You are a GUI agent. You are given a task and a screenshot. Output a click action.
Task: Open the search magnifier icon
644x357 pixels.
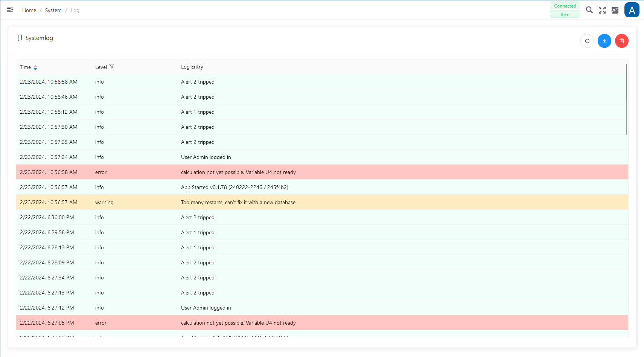(589, 10)
